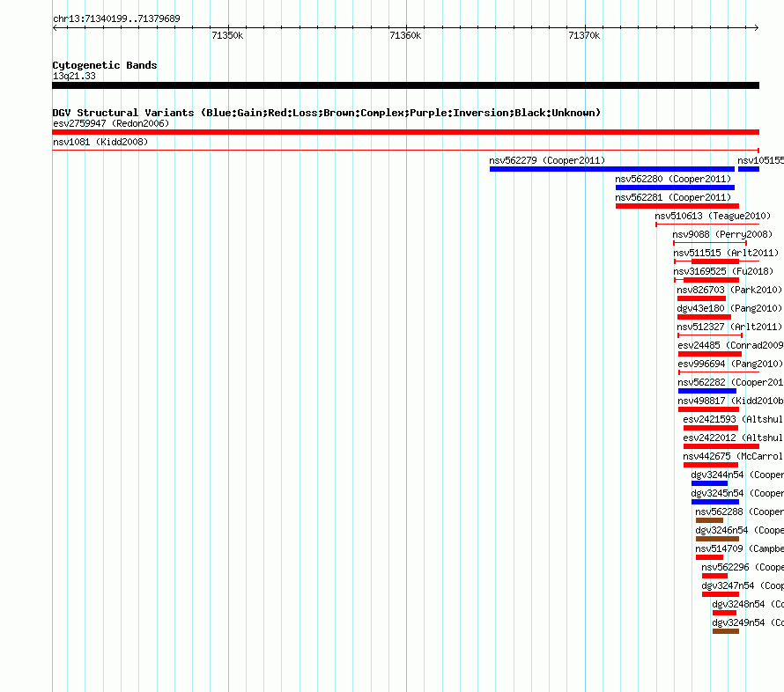Click the blue dgv3244n54 gain bar
The height and width of the screenshot is (692, 784).
pos(709,483)
